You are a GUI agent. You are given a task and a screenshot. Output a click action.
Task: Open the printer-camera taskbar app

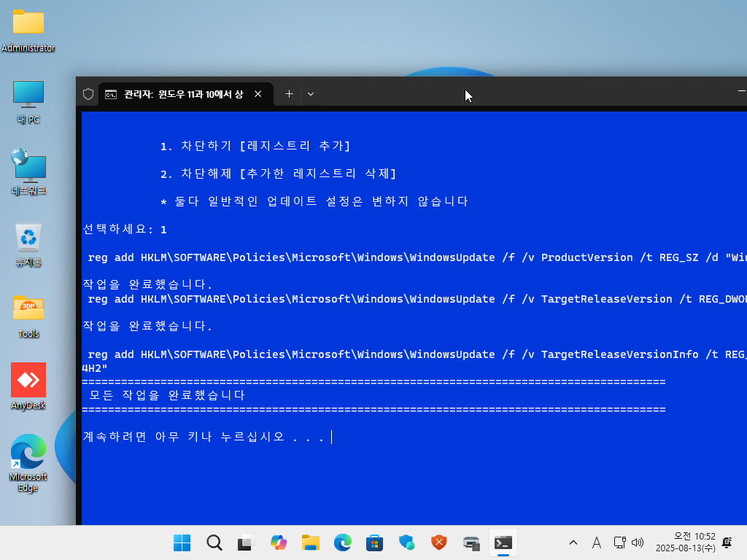(x=471, y=542)
